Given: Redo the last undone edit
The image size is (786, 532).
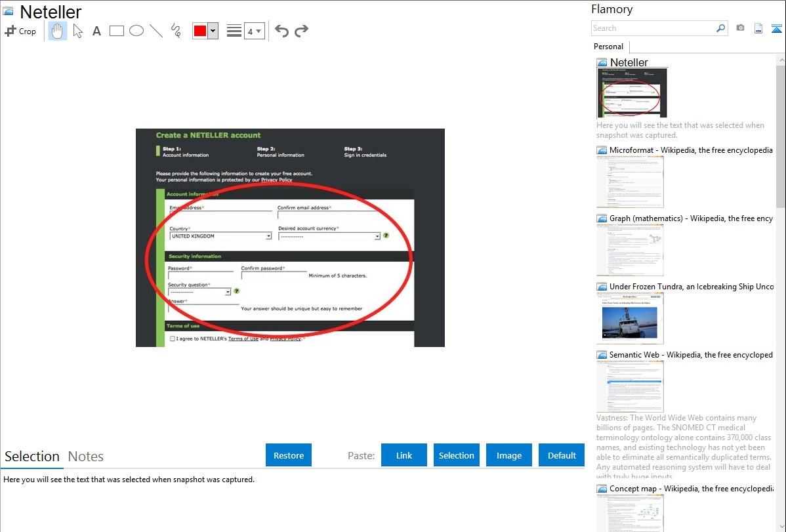Looking at the screenshot, I should (x=301, y=31).
